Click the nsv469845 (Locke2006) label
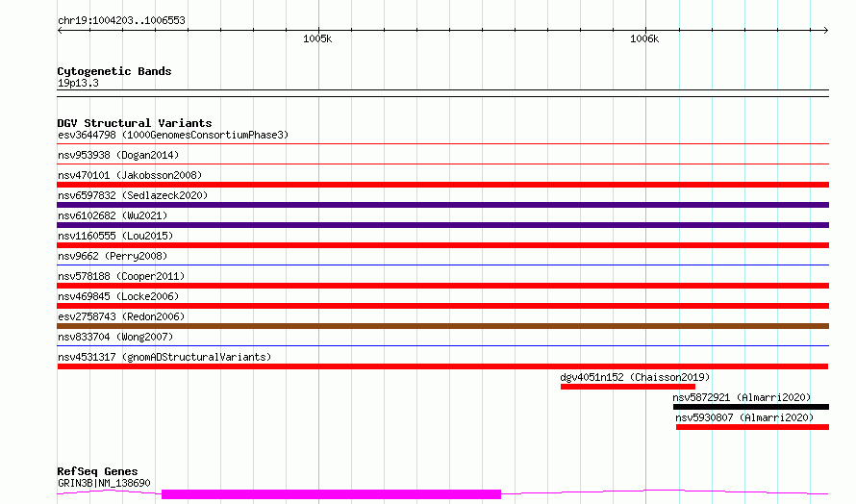The width and height of the screenshot is (856, 504). pyautogui.click(x=118, y=296)
